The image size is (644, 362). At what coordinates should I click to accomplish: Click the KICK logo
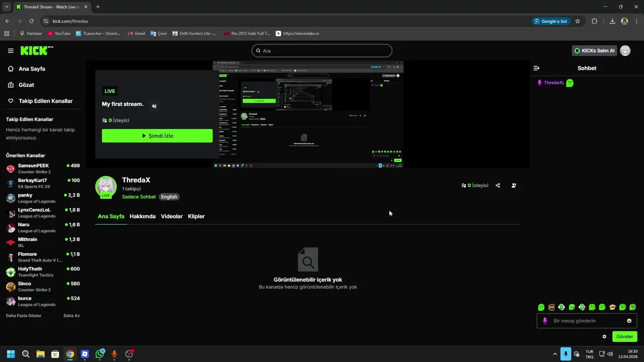coord(37,50)
